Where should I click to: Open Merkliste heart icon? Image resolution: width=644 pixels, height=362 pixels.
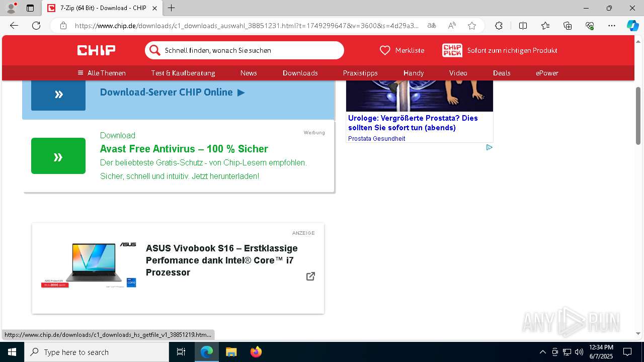pos(385,50)
